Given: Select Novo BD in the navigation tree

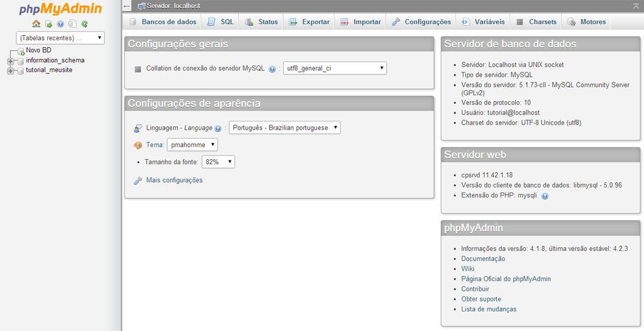Looking at the screenshot, I should [38, 50].
